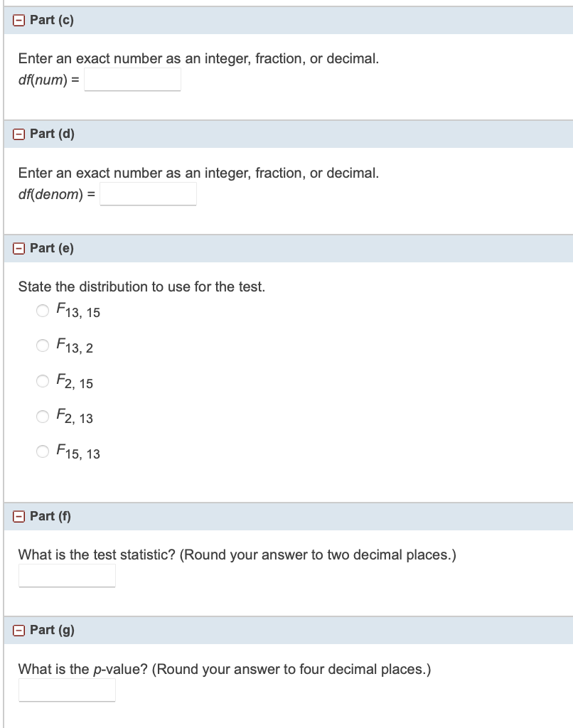Click the df(denom) answer box

tap(148, 193)
